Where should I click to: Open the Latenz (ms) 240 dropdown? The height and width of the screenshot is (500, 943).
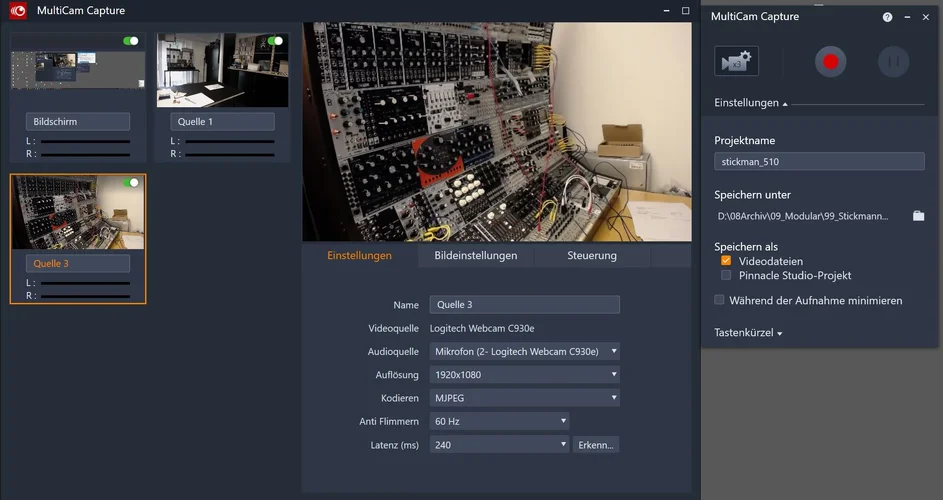point(499,445)
